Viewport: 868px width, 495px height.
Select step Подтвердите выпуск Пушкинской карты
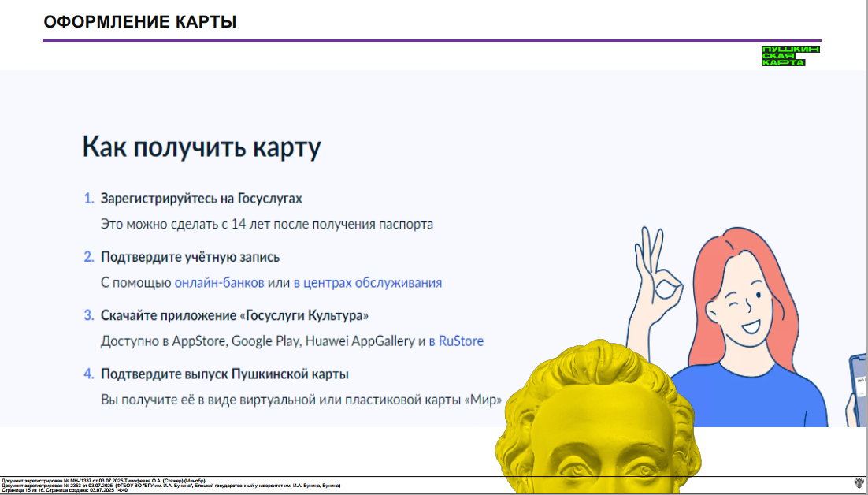(224, 374)
